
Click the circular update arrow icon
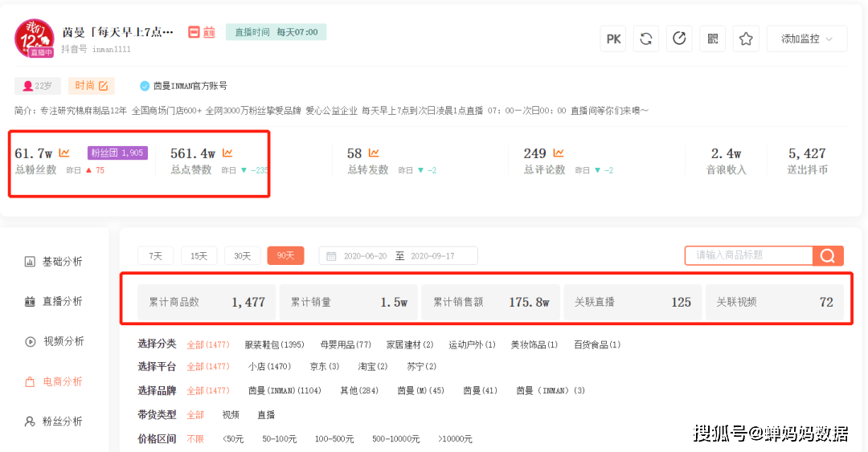(x=679, y=39)
